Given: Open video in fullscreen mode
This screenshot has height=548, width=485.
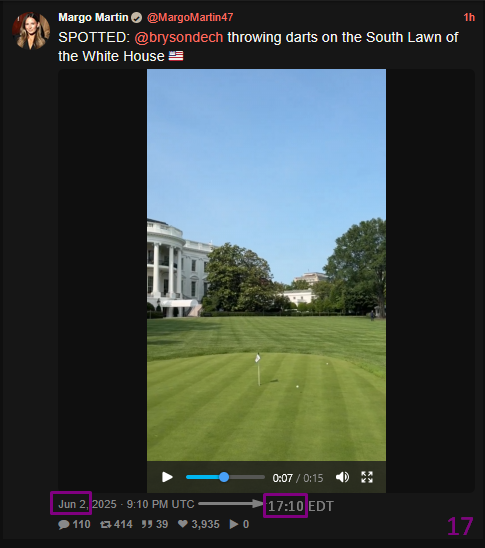Looking at the screenshot, I should 367,477.
